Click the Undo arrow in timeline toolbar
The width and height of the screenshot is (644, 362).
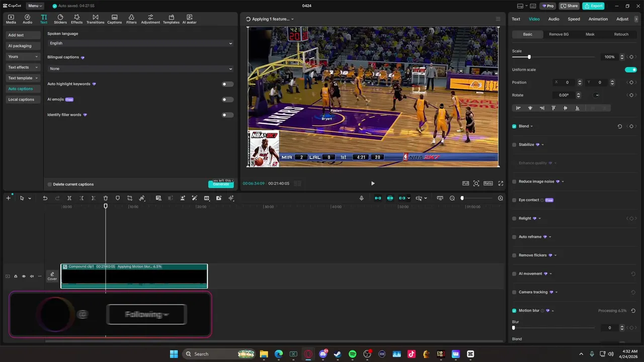tap(45, 198)
